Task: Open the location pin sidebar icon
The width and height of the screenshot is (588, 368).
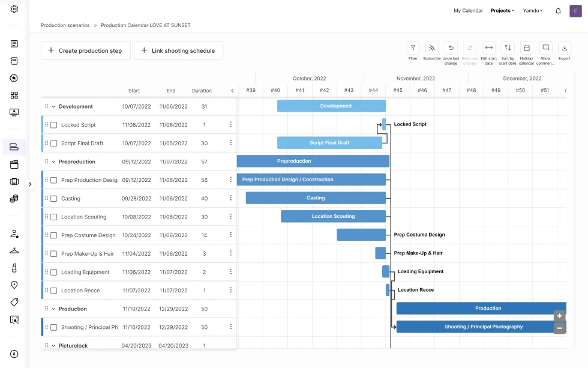Action: click(14, 285)
